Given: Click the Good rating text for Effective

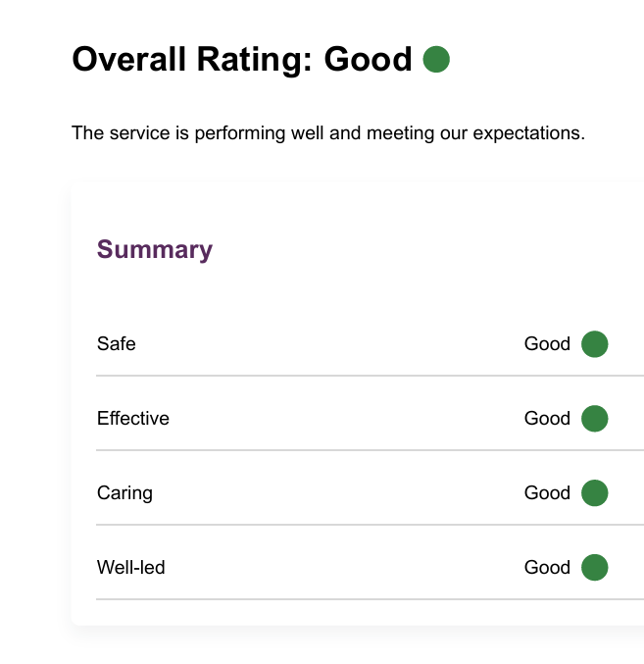Looking at the screenshot, I should point(547,419).
